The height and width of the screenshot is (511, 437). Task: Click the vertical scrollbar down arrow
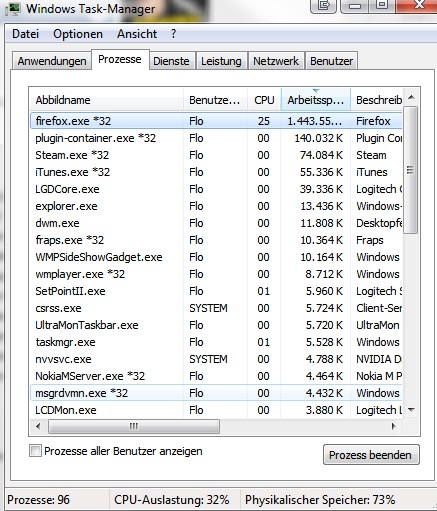tap(411, 410)
